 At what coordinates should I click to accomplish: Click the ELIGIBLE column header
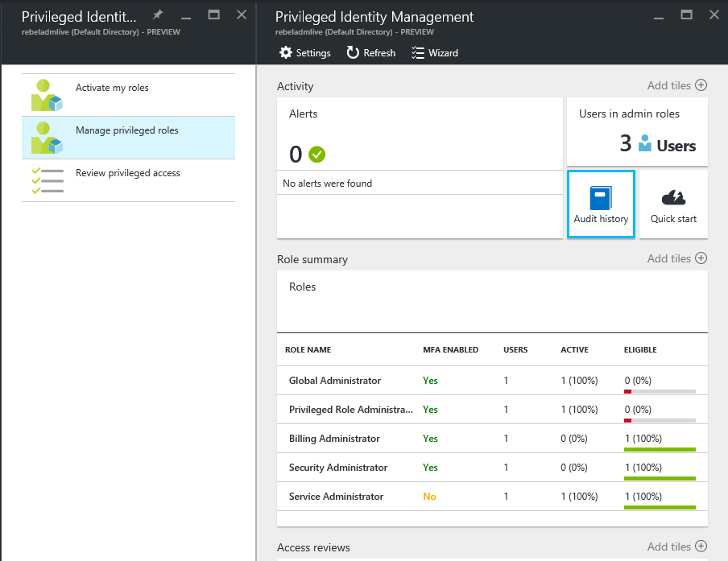tap(640, 350)
